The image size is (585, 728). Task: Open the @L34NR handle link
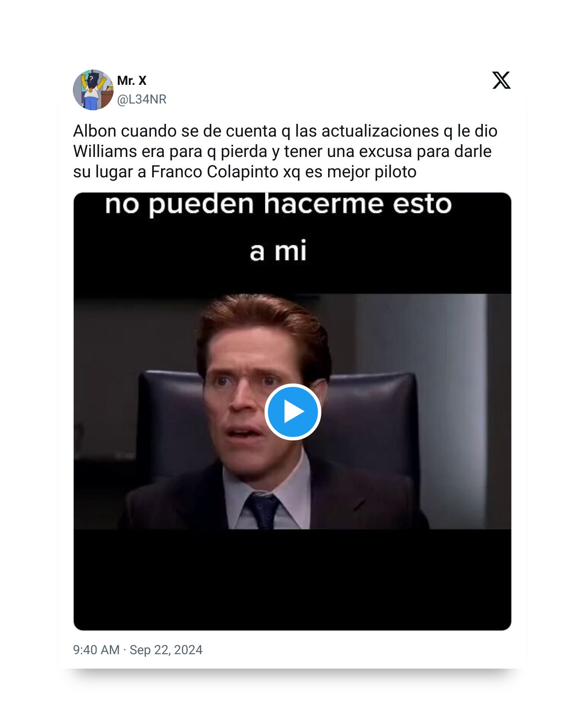(142, 99)
